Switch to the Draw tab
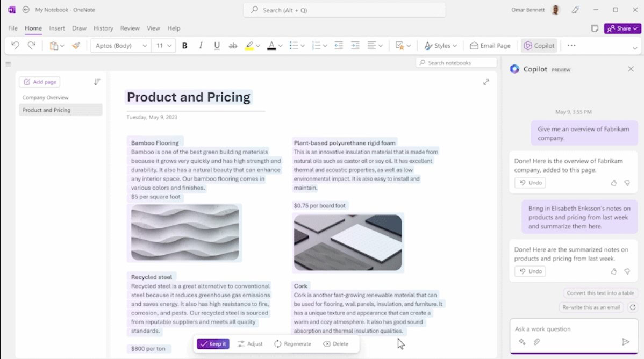 (x=79, y=28)
